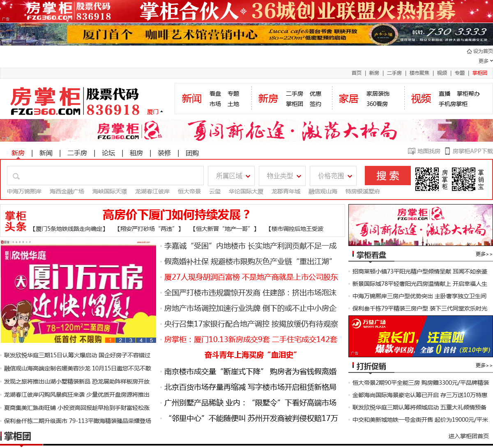Click into the property search input field

coord(105,176)
